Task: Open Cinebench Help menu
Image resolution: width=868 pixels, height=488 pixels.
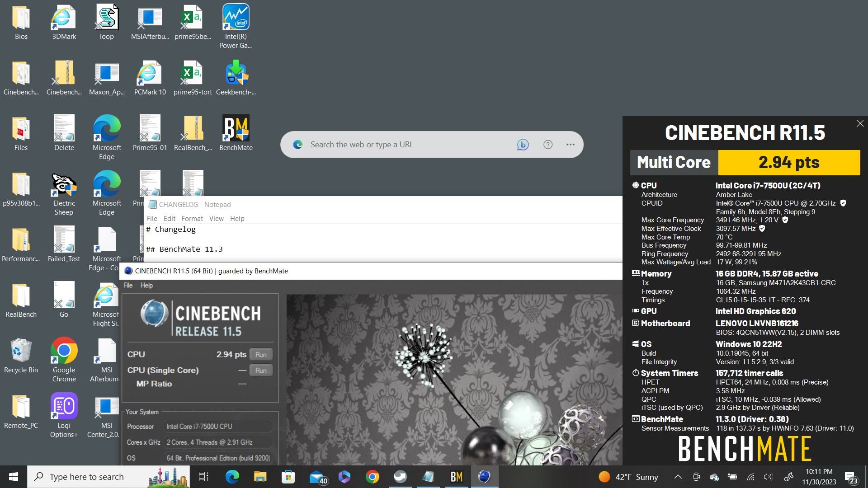Action: click(x=146, y=286)
